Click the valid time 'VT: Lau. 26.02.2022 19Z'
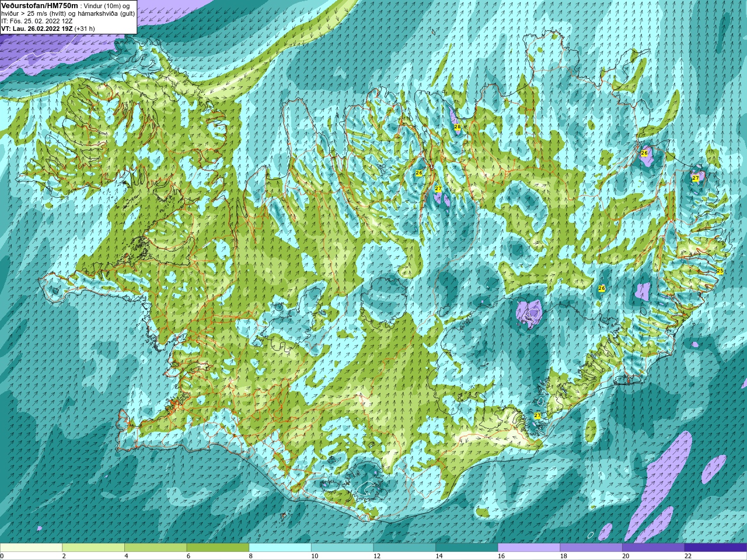 37,28
